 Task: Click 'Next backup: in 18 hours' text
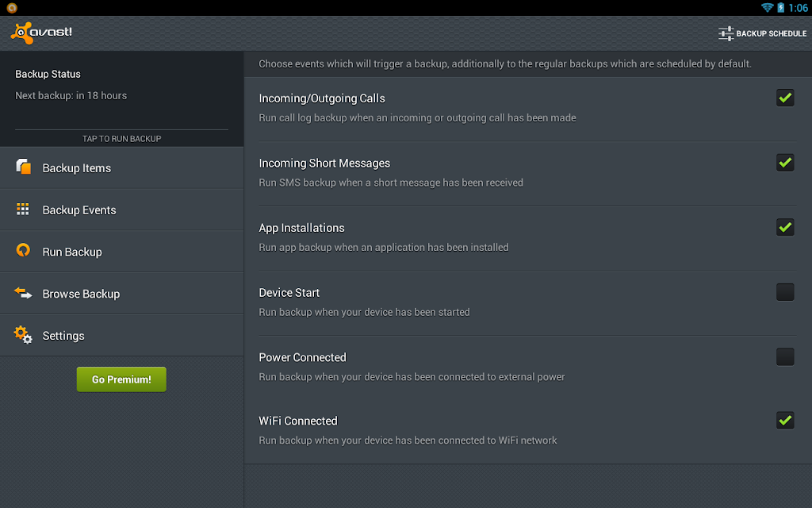pyautogui.click(x=71, y=95)
